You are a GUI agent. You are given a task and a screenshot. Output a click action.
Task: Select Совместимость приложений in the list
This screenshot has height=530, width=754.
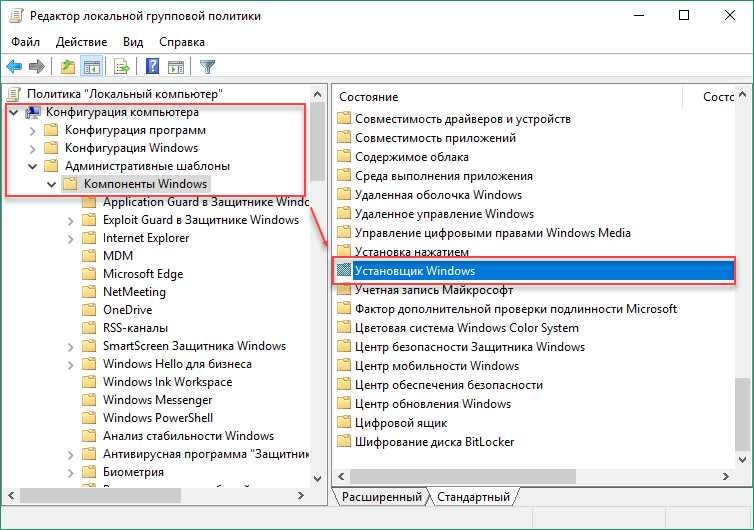[435, 138]
